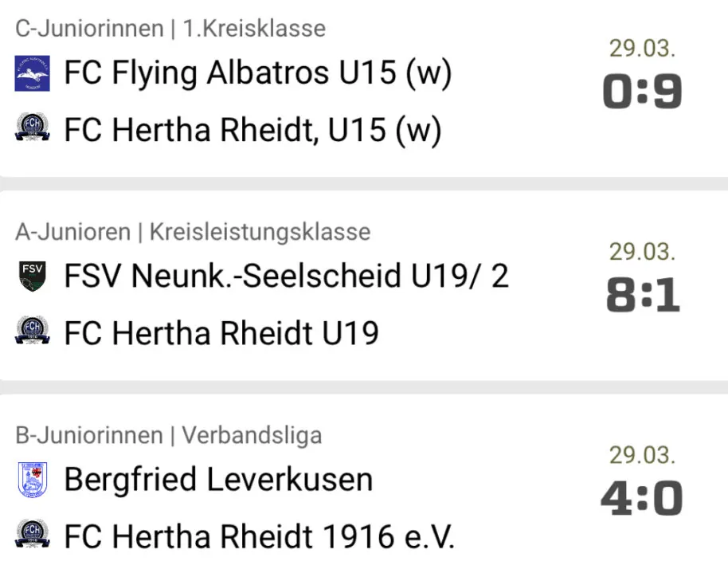Click the FSV Neunk.-Seelscheid shield logo

pos(32,276)
